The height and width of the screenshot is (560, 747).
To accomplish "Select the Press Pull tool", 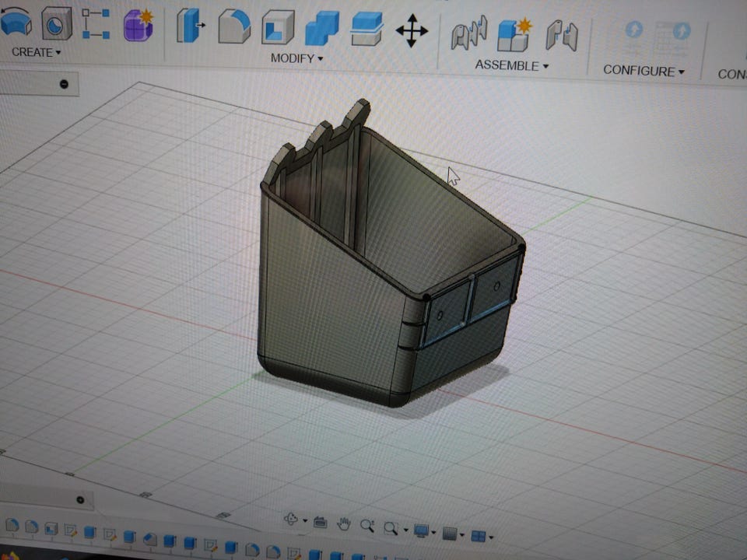I will (189, 27).
